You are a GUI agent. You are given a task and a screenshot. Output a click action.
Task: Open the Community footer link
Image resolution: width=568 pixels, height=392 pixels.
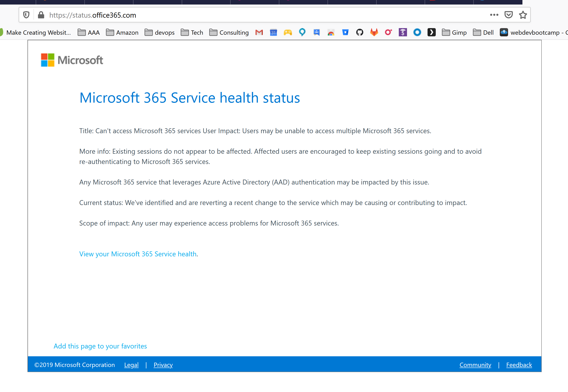475,365
